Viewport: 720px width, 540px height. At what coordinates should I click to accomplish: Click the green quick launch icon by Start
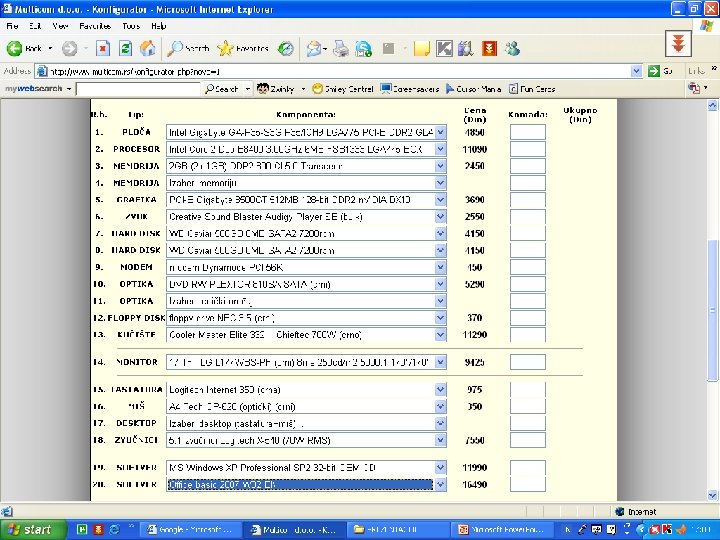(82, 530)
